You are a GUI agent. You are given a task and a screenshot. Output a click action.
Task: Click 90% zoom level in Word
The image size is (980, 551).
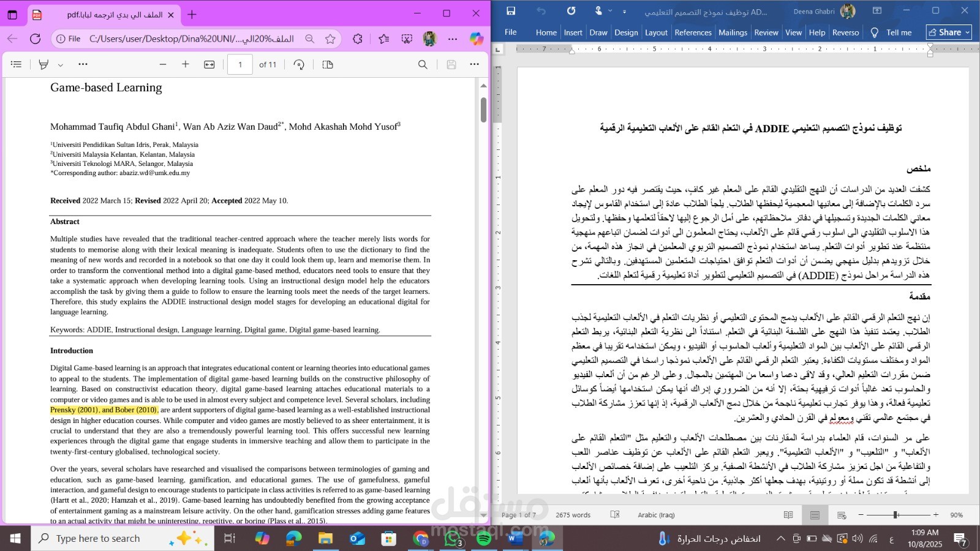pos(957,515)
